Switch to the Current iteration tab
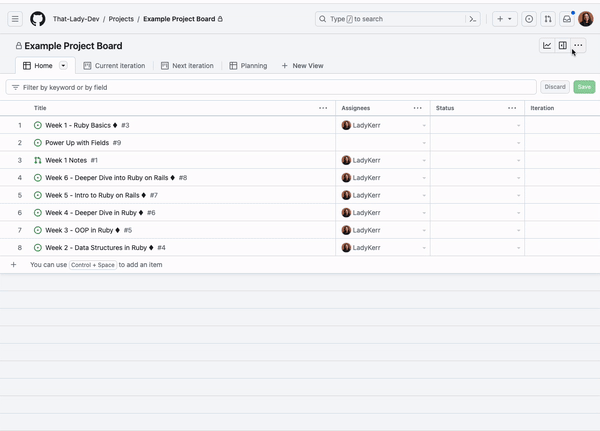600x431 pixels. pos(114,66)
